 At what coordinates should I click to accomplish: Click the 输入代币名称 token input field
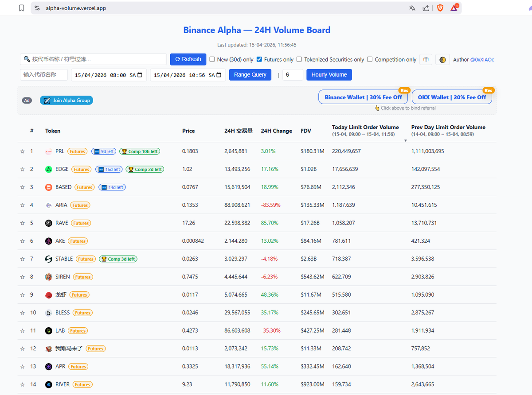(44, 75)
